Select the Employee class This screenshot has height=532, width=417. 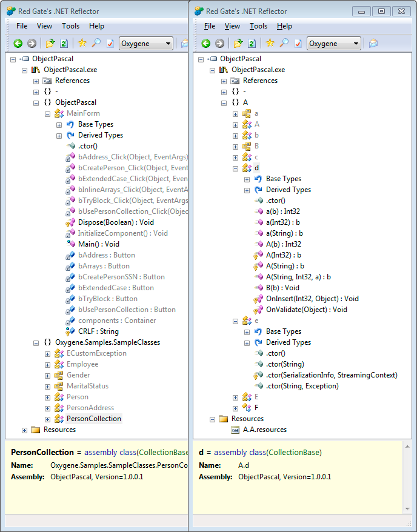tap(82, 364)
